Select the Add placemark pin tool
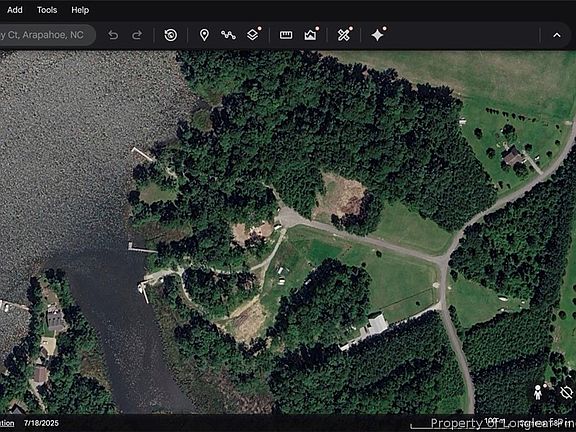 pyautogui.click(x=204, y=35)
